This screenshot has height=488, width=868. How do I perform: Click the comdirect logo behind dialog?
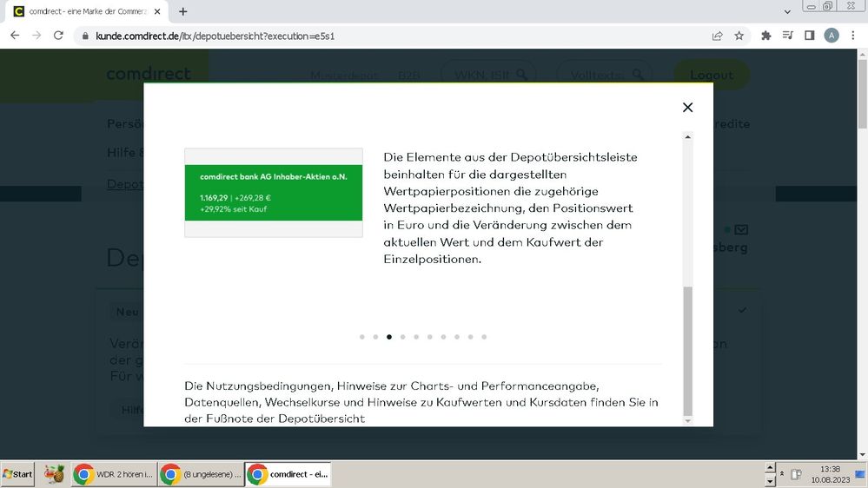149,74
